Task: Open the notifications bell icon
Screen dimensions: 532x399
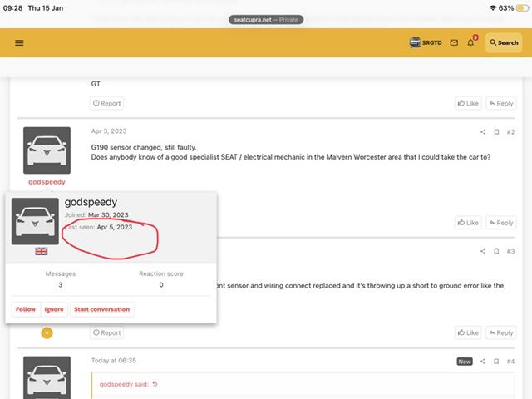Action: tap(470, 42)
